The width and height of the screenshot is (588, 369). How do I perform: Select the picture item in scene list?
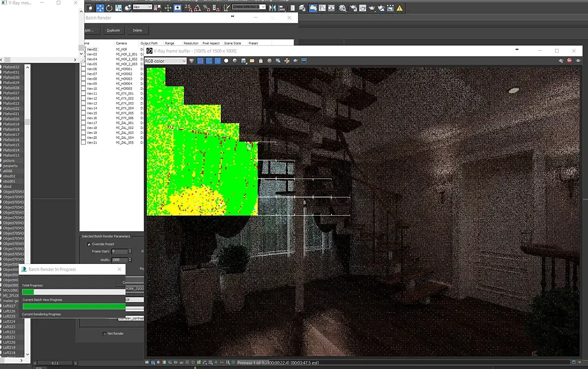coord(8,160)
